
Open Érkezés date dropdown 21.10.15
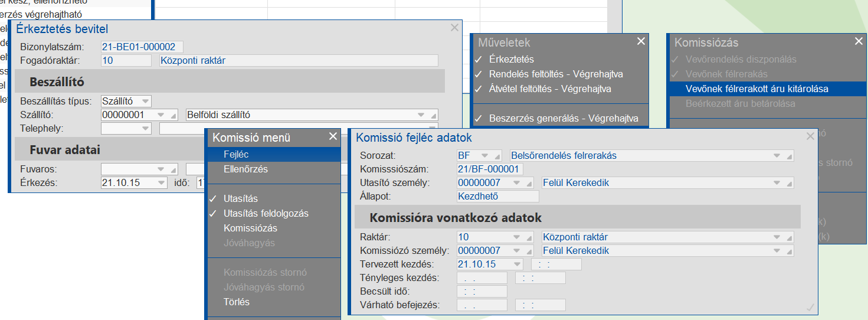[162, 183]
